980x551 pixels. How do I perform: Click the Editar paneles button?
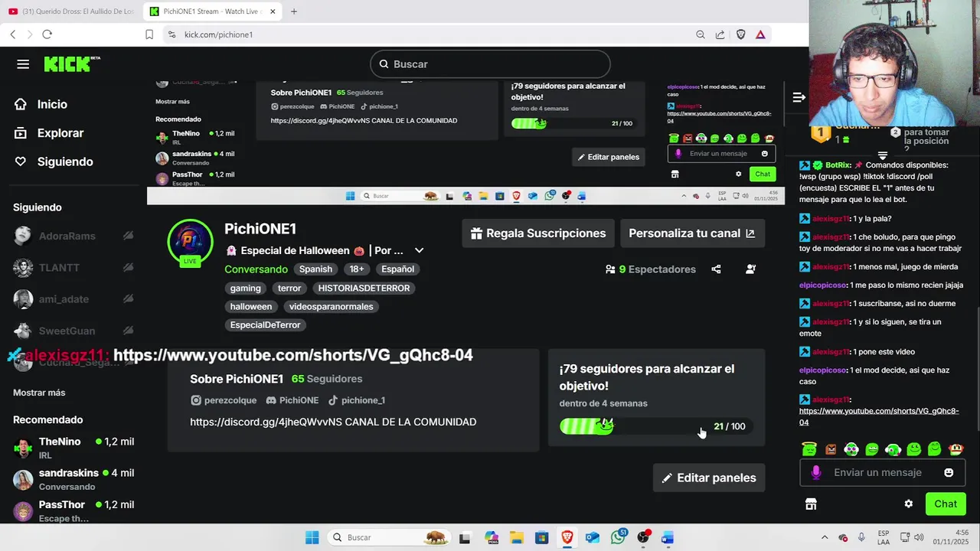pos(709,478)
